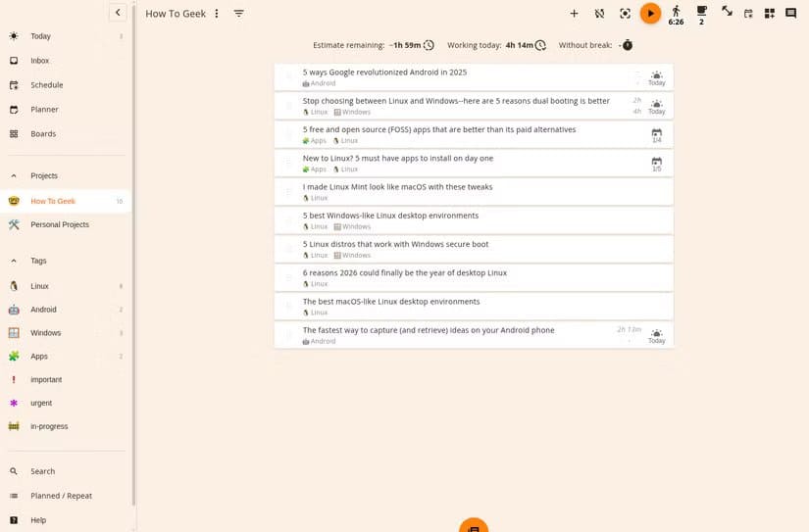Click the without break stopwatch icon
This screenshot has height=532, width=809.
tap(628, 45)
